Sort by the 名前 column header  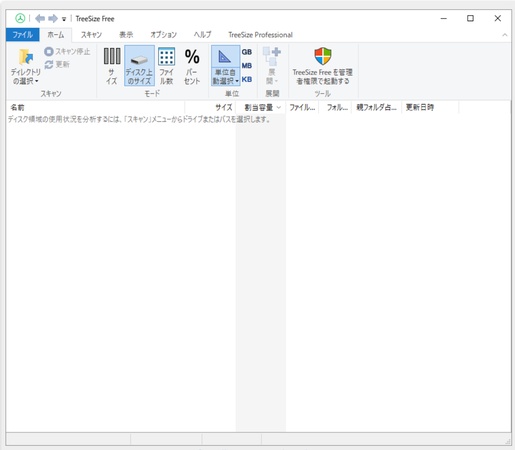click(x=95, y=107)
